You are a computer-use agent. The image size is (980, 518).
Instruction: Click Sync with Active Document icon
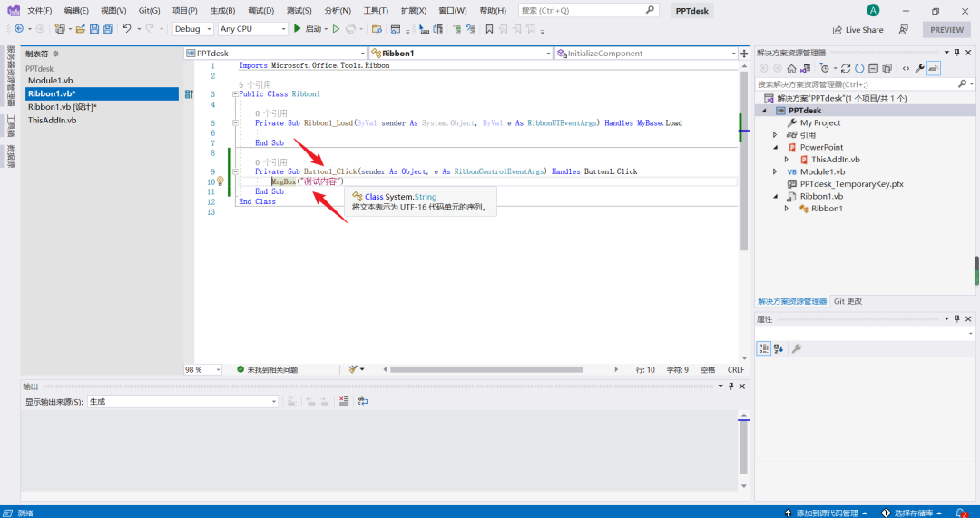(x=846, y=68)
